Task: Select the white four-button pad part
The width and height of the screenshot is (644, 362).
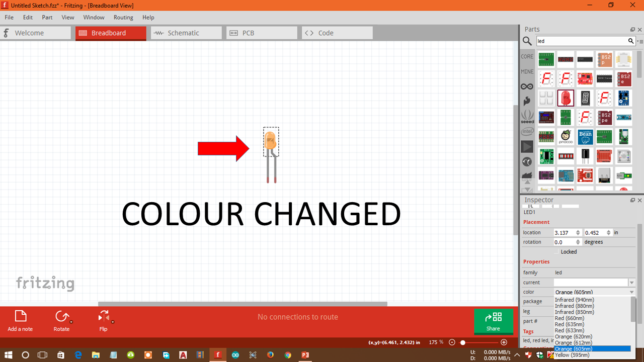Action: tap(546, 98)
